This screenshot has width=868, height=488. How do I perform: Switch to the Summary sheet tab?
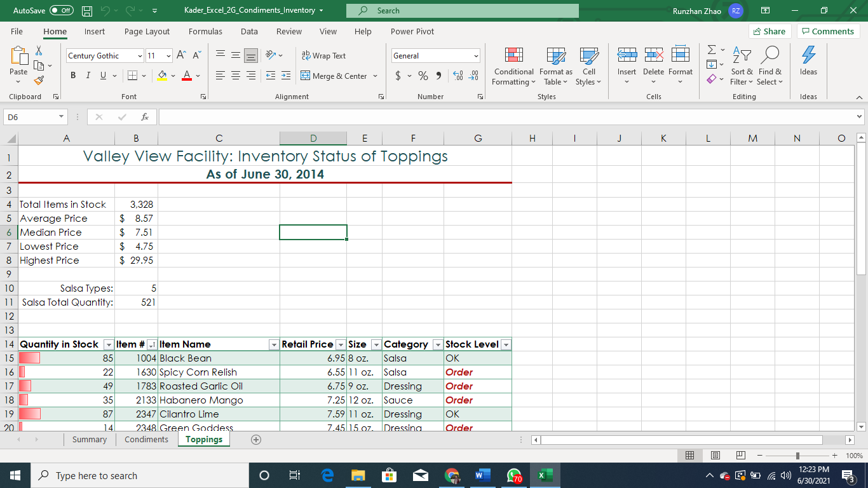[x=90, y=440]
